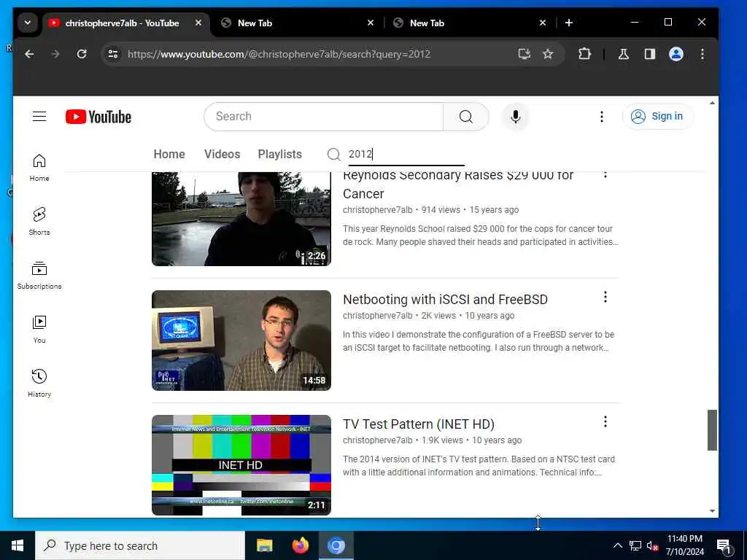Open YouTube settings three-dot menu
The height and width of the screenshot is (560, 747).
(x=602, y=116)
